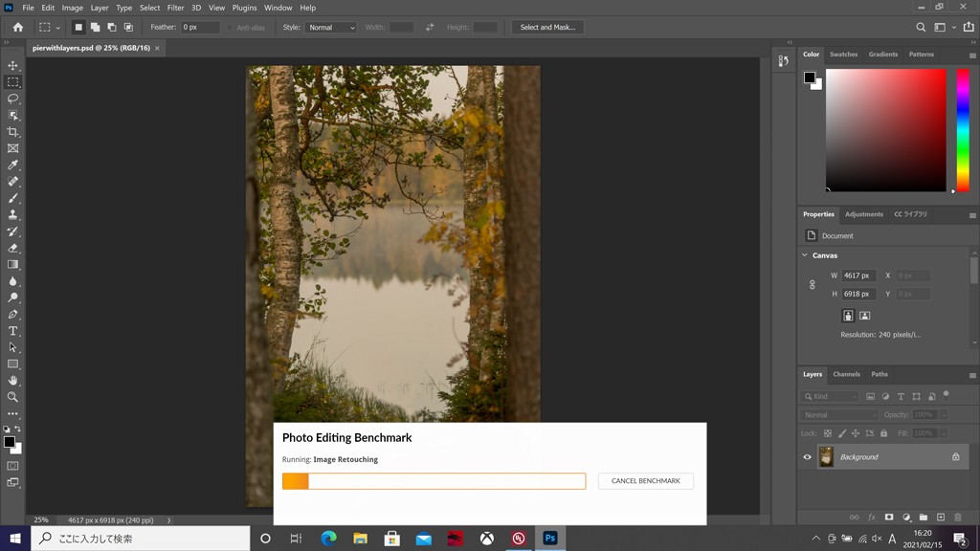Click the Home icon in options bar
Screen dimensions: 980x551
pos(17,28)
